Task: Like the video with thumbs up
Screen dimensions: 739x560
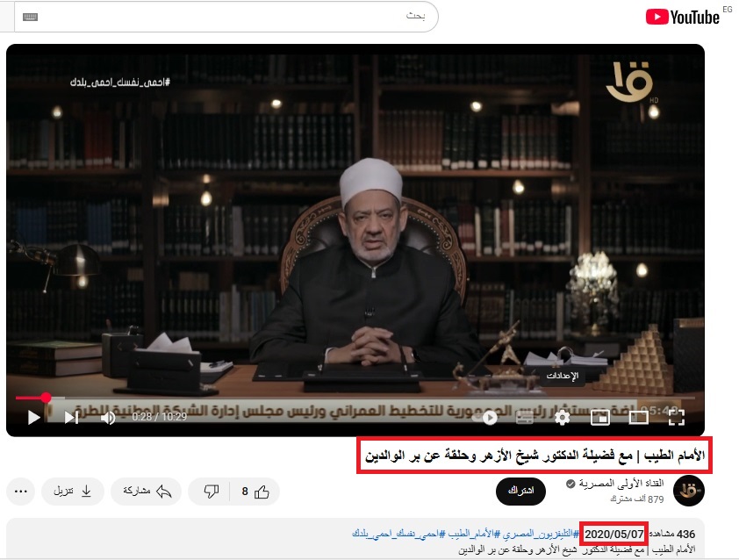Action: (x=255, y=492)
